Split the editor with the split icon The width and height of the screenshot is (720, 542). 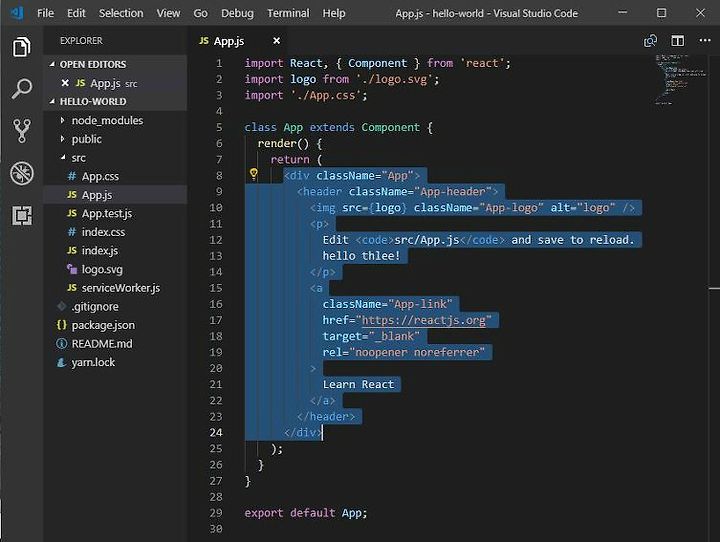click(677, 41)
